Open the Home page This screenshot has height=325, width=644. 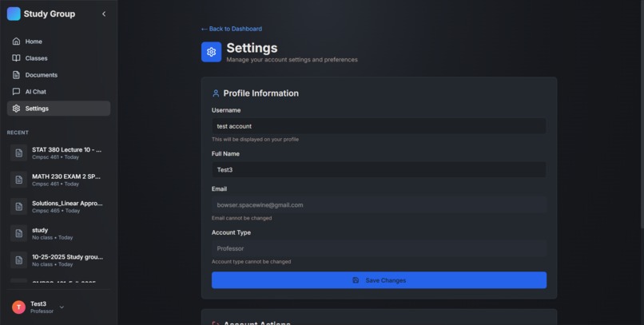tap(59, 42)
